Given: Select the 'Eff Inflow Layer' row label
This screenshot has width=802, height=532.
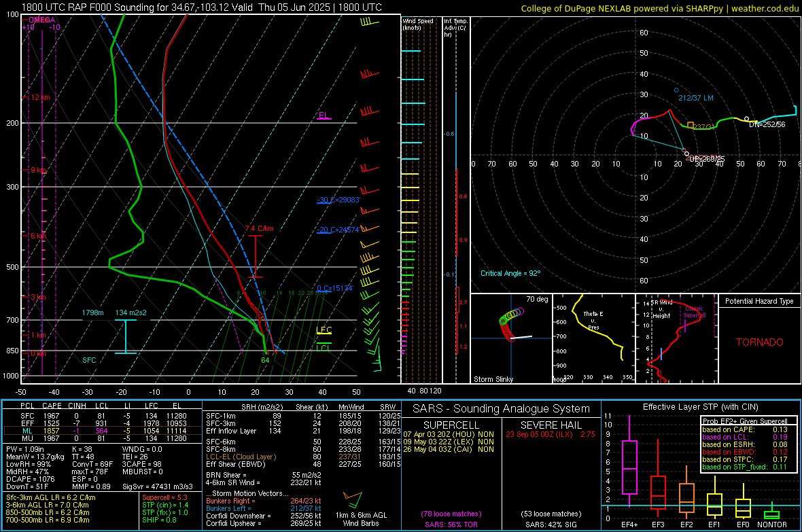Looking at the screenshot, I should coord(231,431).
